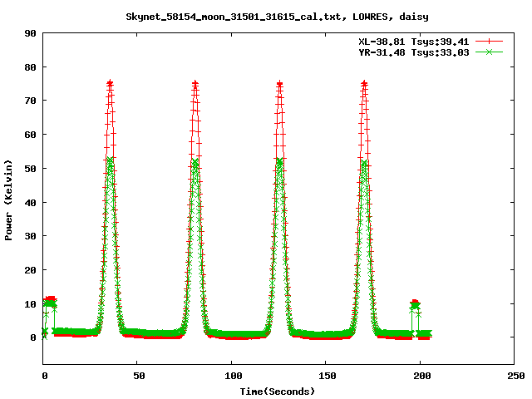
Task: Click the first red peak top near 35 seconds
Action: (x=110, y=83)
